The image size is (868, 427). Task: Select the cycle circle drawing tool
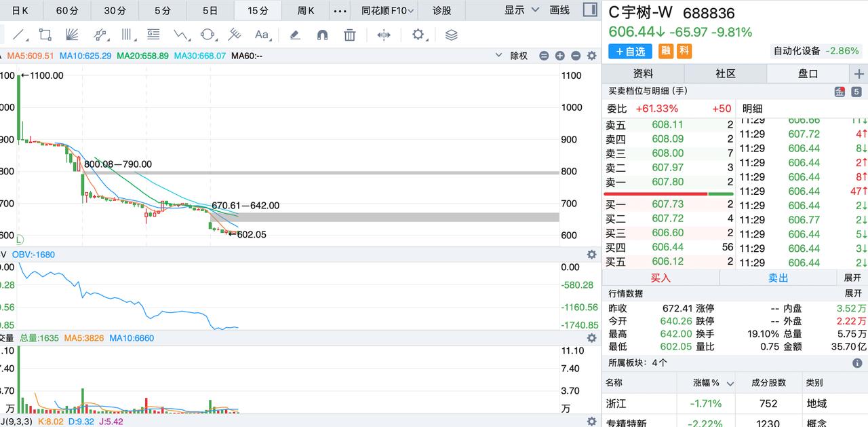tap(208, 35)
